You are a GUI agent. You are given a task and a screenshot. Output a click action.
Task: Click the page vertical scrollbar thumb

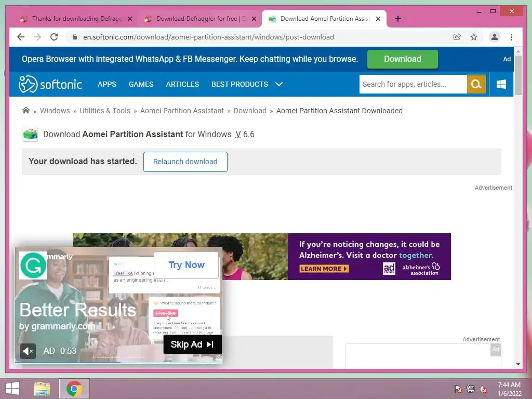pos(518,75)
